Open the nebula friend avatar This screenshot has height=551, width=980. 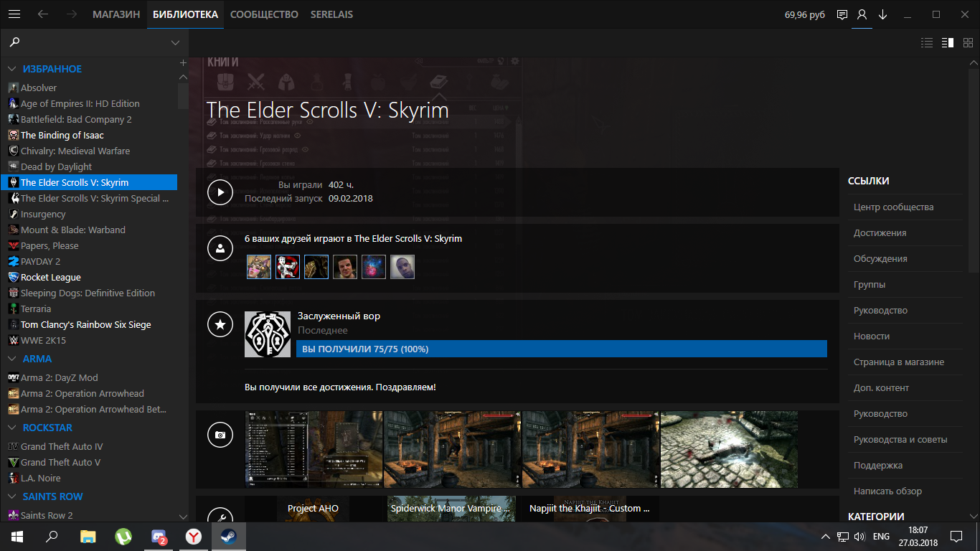[374, 267]
